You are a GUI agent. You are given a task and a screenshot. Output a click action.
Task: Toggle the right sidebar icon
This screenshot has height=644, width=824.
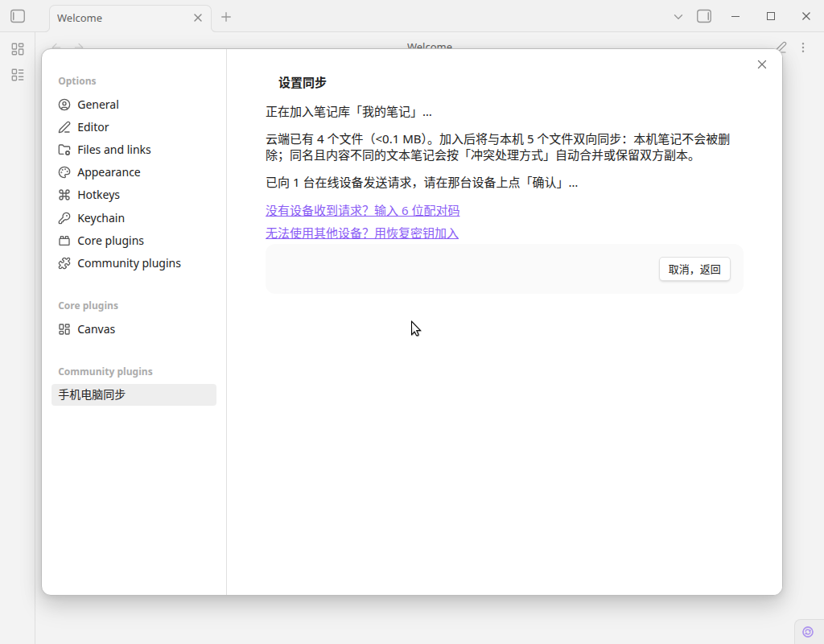(x=704, y=17)
